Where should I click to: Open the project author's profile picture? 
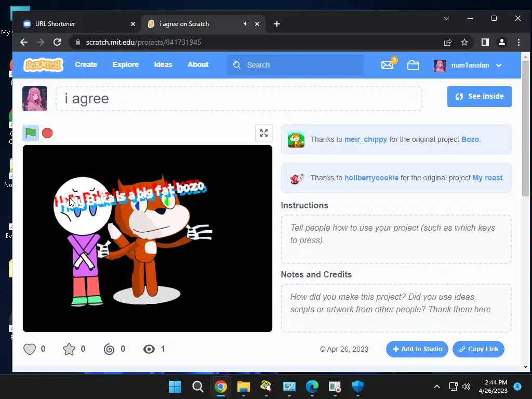tap(35, 99)
